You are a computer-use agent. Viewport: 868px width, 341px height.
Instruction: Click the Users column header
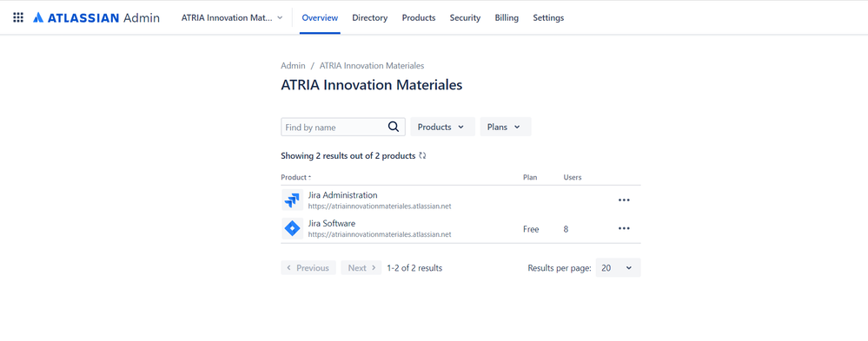pos(573,177)
